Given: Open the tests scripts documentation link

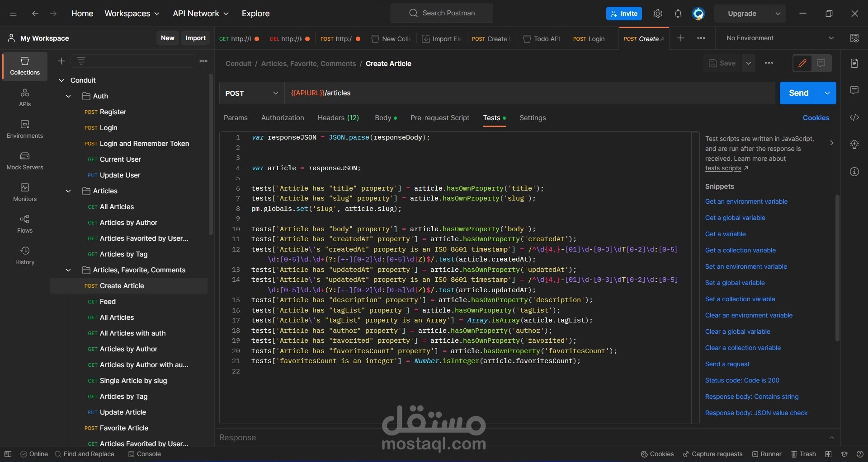Looking at the screenshot, I should point(723,168).
